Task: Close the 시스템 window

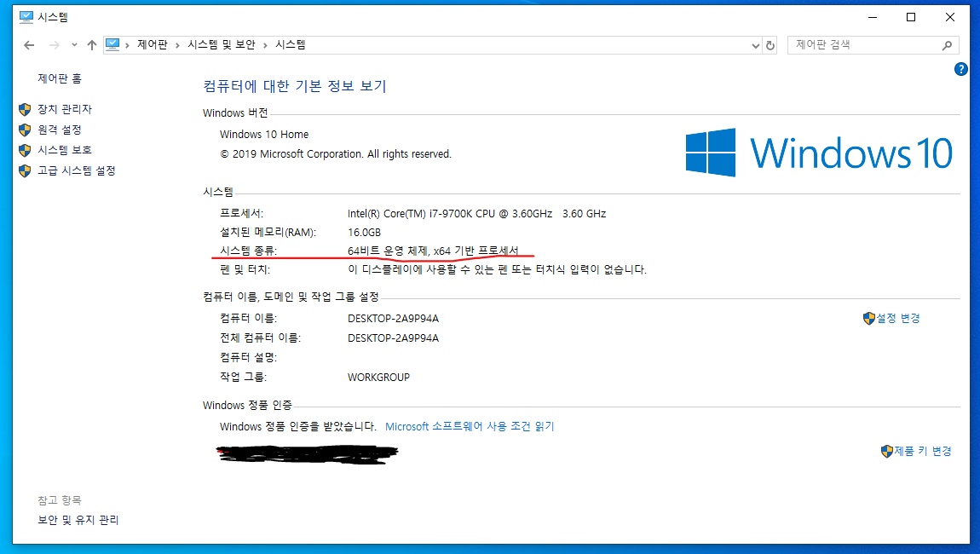Action: click(x=950, y=18)
